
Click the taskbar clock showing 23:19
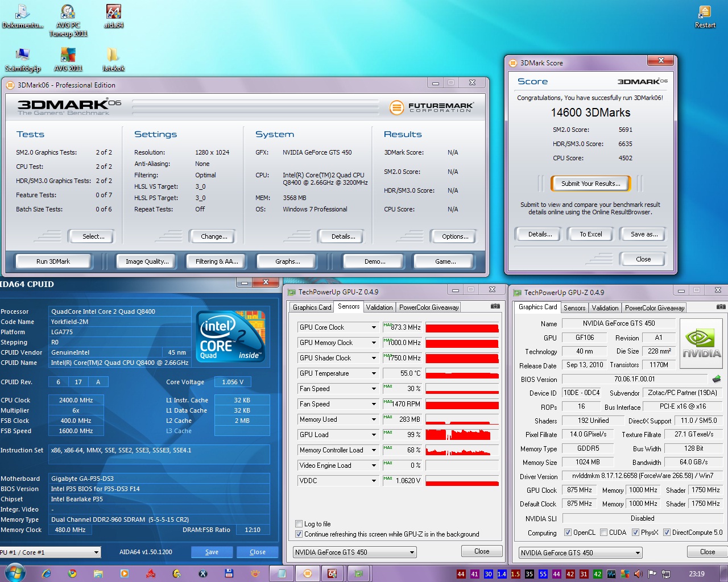coord(696,574)
